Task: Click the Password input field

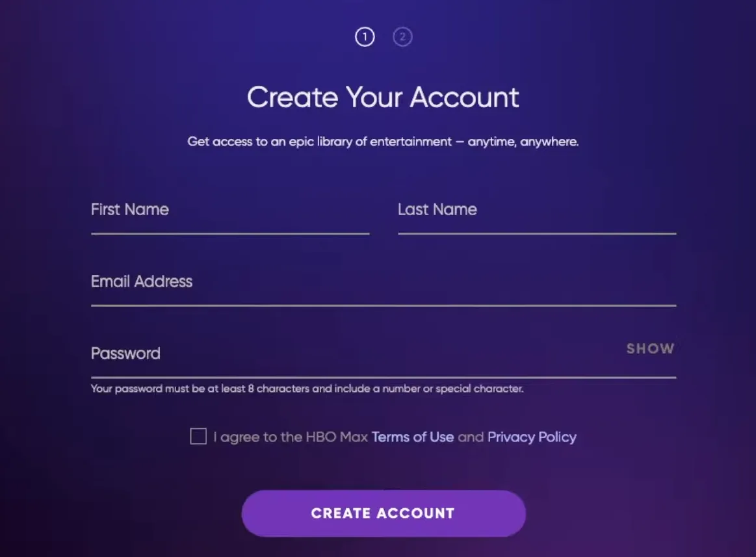Action: [x=351, y=361]
